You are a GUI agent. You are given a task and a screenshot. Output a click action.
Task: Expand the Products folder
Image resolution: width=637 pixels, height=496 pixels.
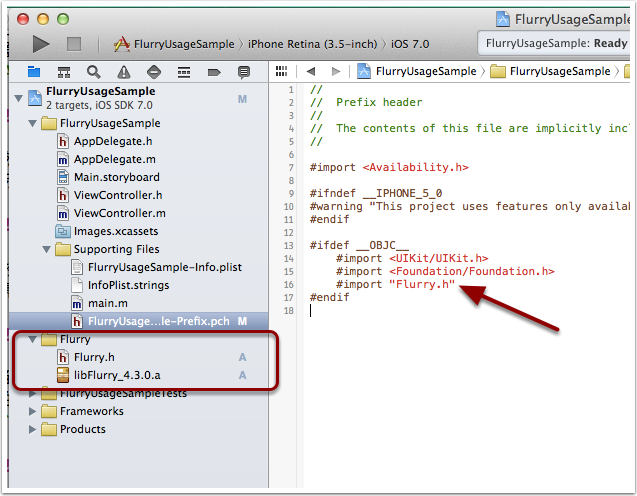pos(33,429)
